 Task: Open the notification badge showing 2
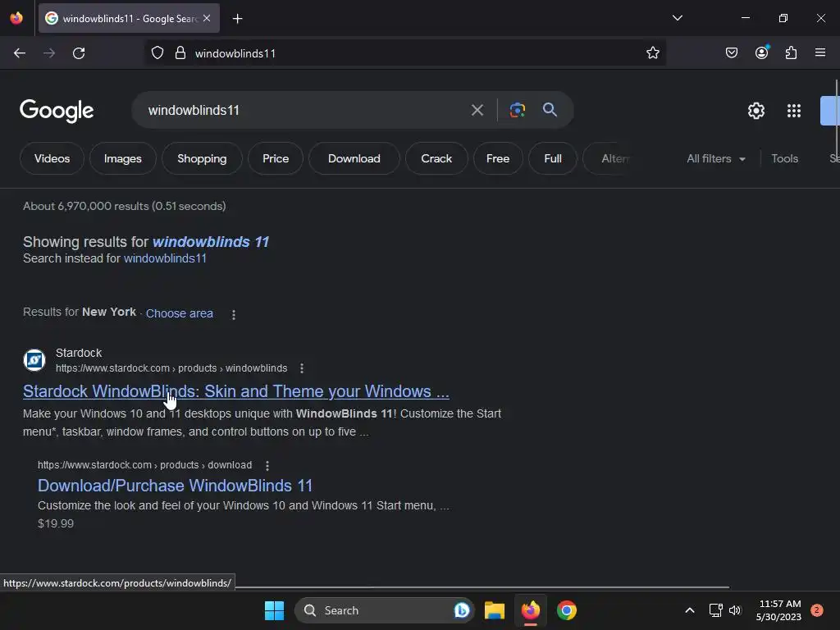[817, 610]
